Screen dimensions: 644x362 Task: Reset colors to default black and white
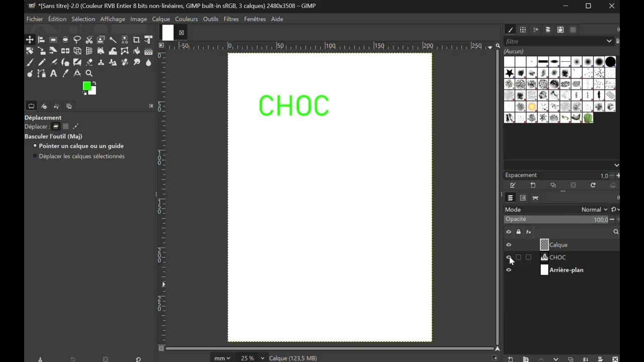[x=85, y=93]
